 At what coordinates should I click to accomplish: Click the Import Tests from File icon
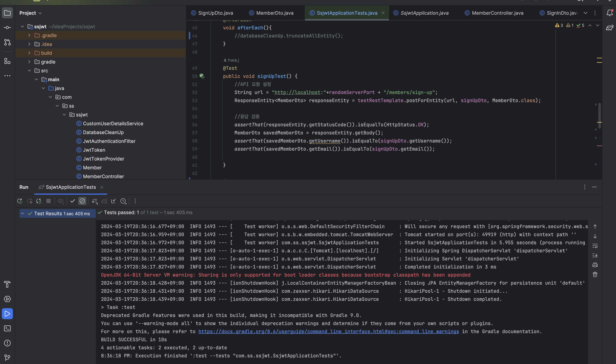[113, 201]
